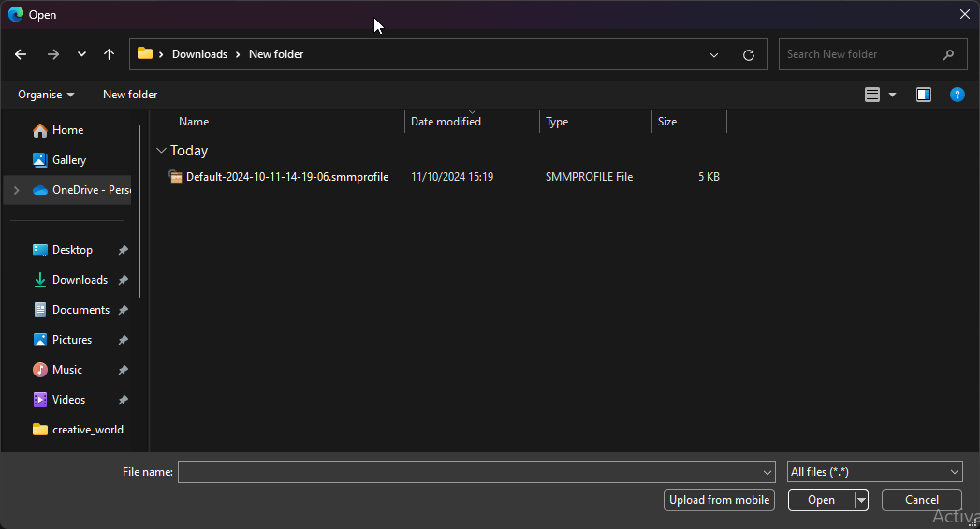980x529 pixels.
Task: Click the pin icon next to Pictures
Action: point(124,340)
